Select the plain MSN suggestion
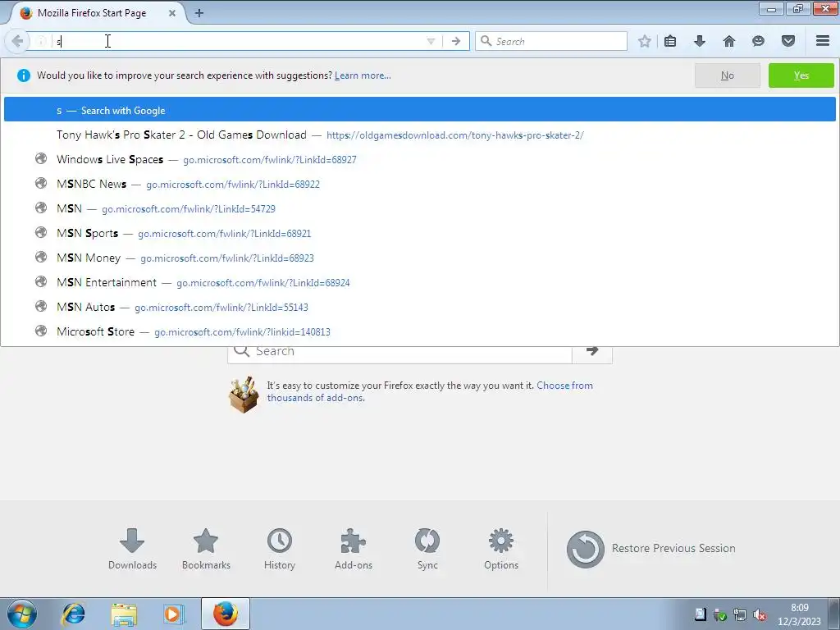840x630 pixels. coord(419,209)
